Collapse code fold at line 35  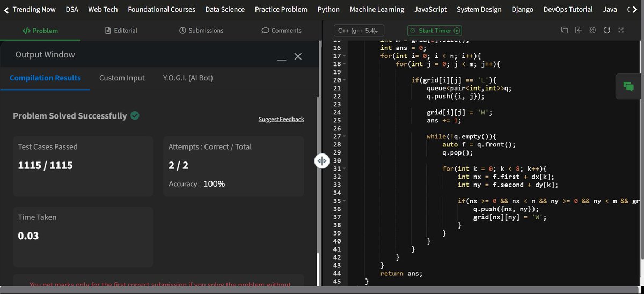(345, 201)
